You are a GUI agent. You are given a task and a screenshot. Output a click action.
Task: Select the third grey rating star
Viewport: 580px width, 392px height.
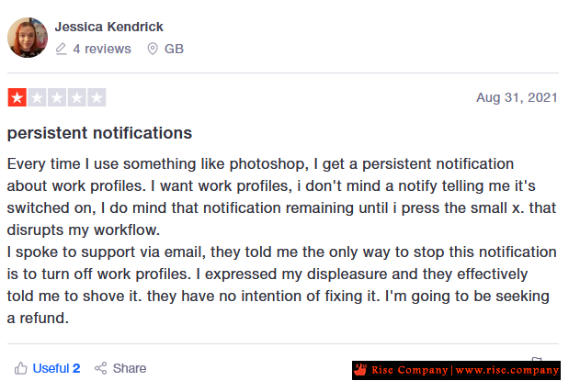tap(57, 97)
